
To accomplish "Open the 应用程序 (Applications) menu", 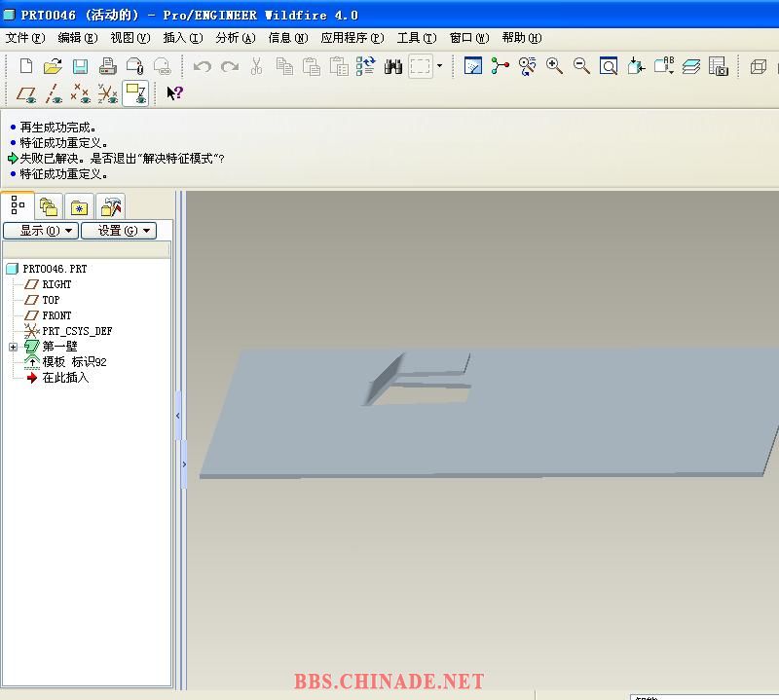I will click(x=352, y=38).
